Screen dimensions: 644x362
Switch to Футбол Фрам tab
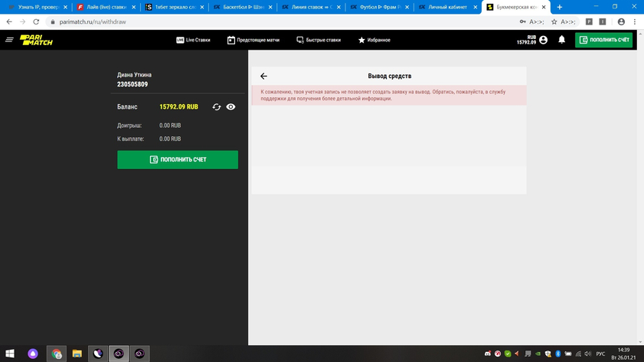point(380,7)
